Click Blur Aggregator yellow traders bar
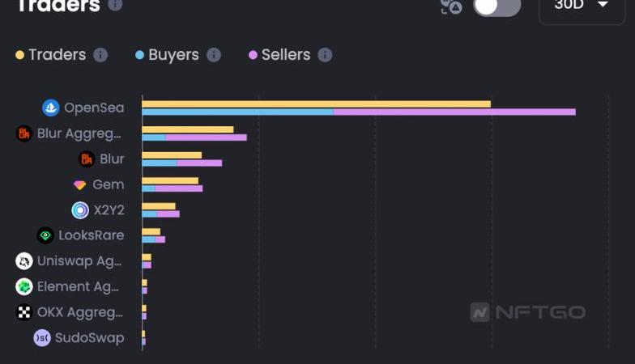 point(188,129)
